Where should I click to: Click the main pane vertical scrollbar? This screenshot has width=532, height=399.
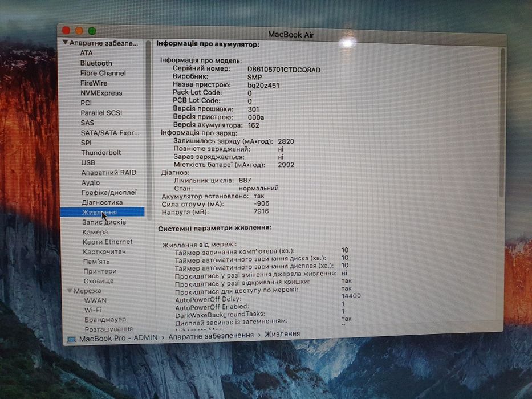pos(502,122)
